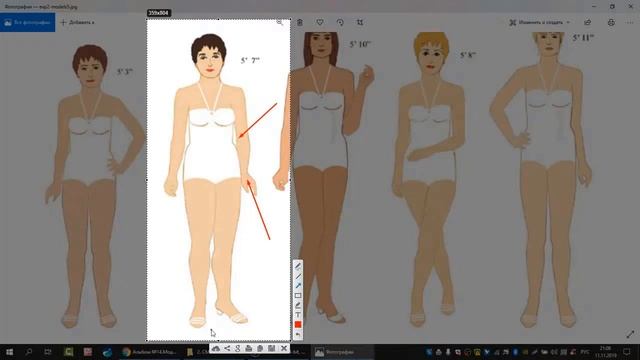Select the Lightshot line tool
The image size is (640, 360).
coord(298,276)
